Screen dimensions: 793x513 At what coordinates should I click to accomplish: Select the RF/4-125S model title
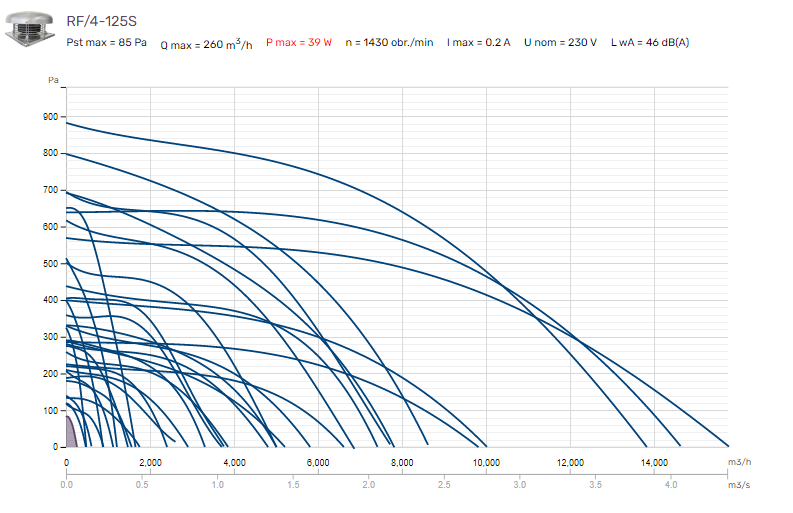pos(102,21)
